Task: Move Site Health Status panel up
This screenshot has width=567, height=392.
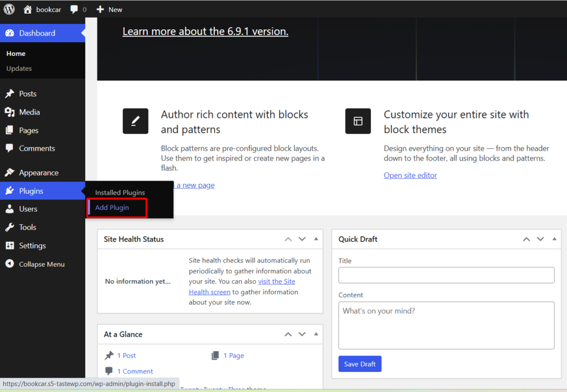Action: point(288,239)
